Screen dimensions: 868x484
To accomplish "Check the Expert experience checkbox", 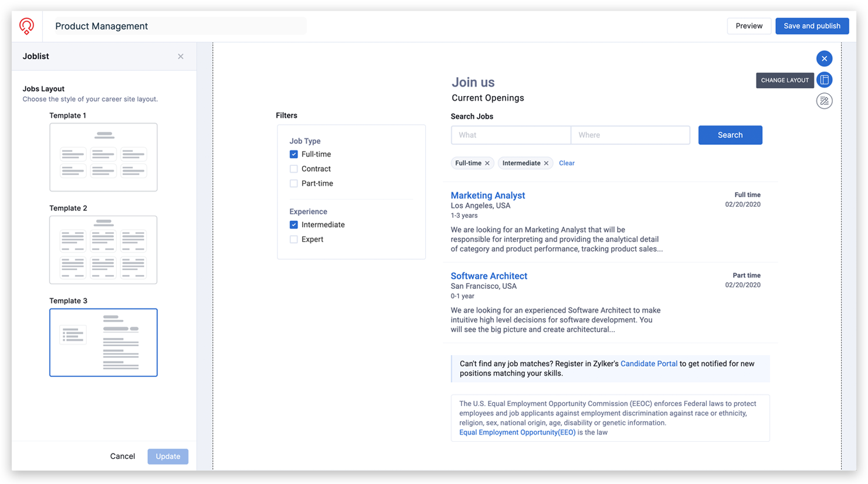I will tap(294, 239).
